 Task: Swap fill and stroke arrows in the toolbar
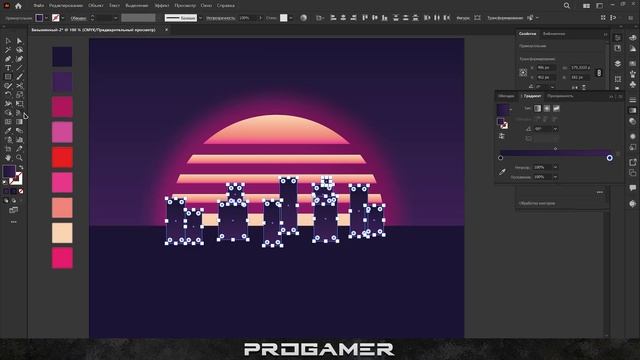20,168
